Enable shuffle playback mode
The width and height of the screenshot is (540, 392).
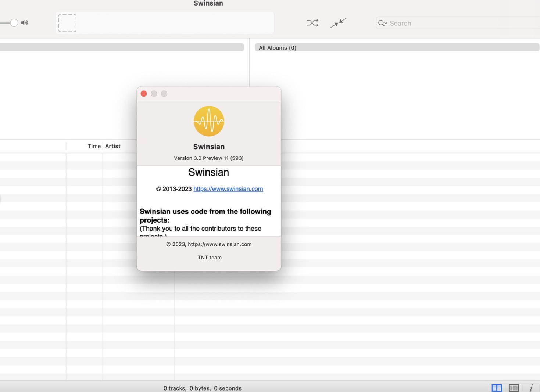point(312,23)
